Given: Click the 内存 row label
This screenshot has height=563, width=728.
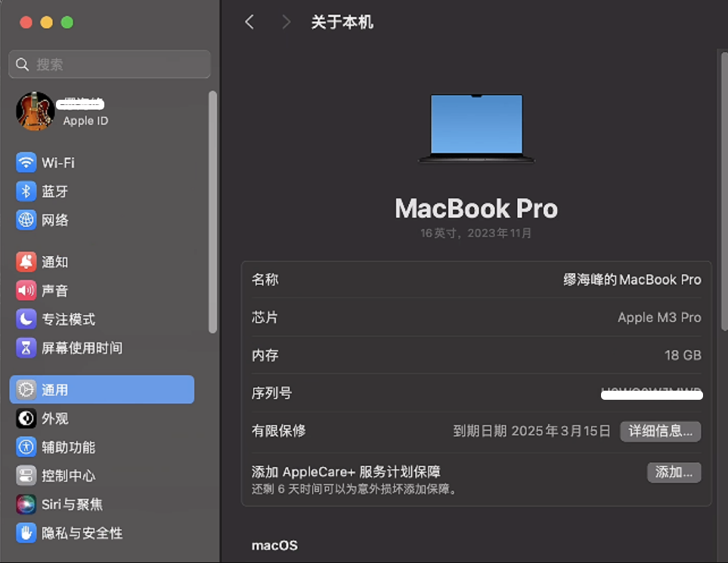Looking at the screenshot, I should click(265, 355).
